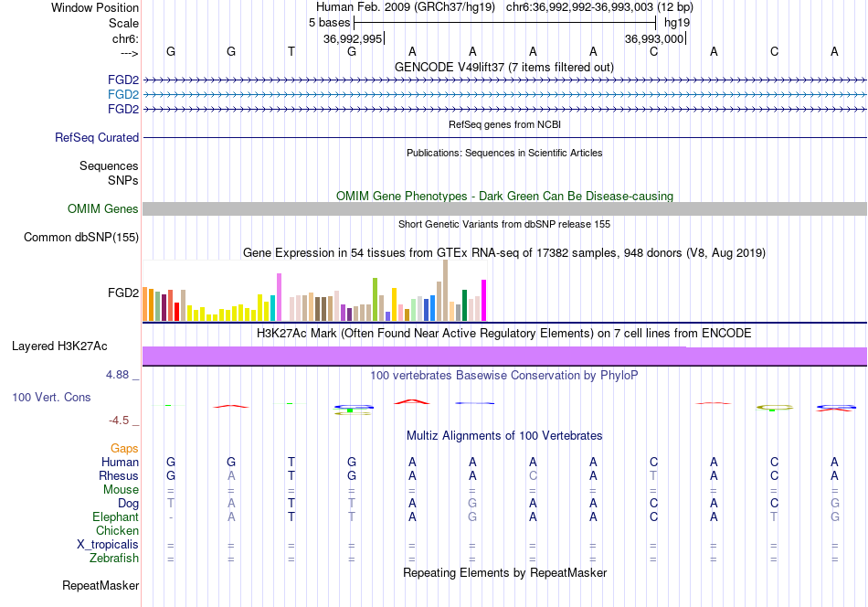Click the lime-green bar in the GTEx chart
The width and height of the screenshot is (868, 607).
(x=375, y=300)
